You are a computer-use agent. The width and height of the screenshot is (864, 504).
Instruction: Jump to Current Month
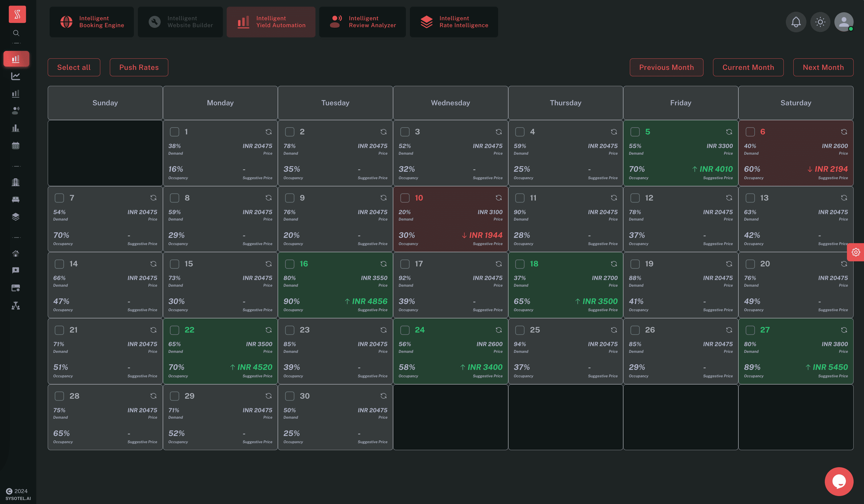coord(748,67)
